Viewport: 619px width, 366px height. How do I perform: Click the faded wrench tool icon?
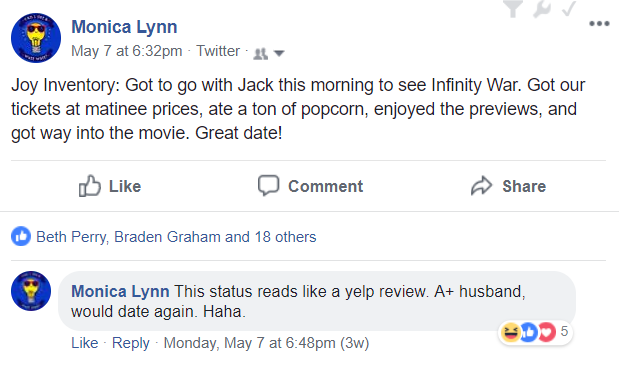(542, 9)
